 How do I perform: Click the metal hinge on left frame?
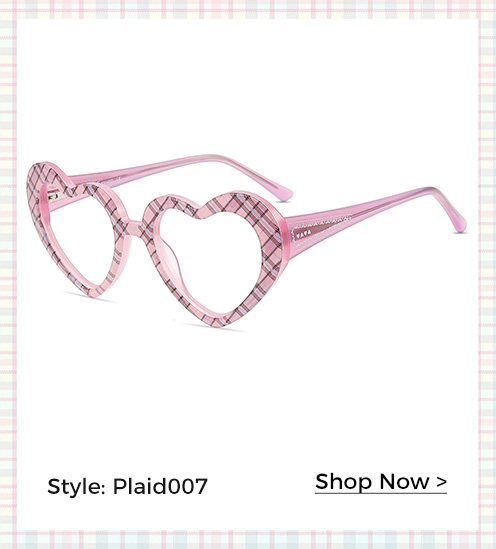(x=53, y=196)
